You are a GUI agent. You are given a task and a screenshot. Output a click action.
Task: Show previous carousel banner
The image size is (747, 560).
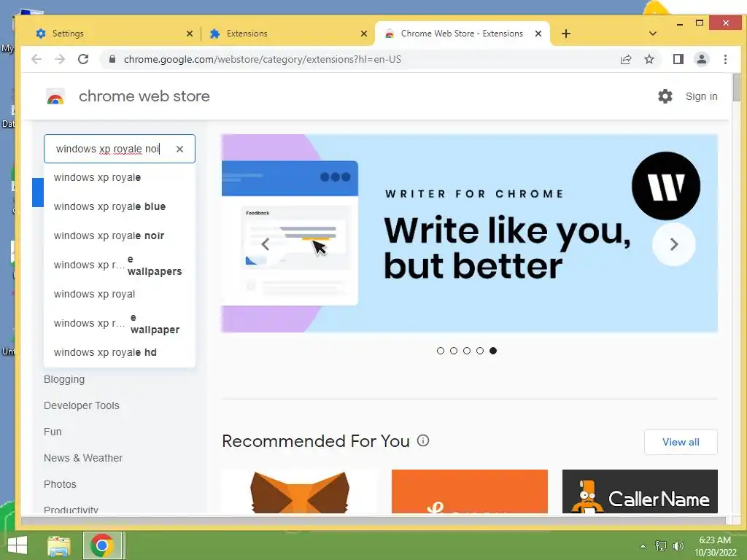pos(266,244)
